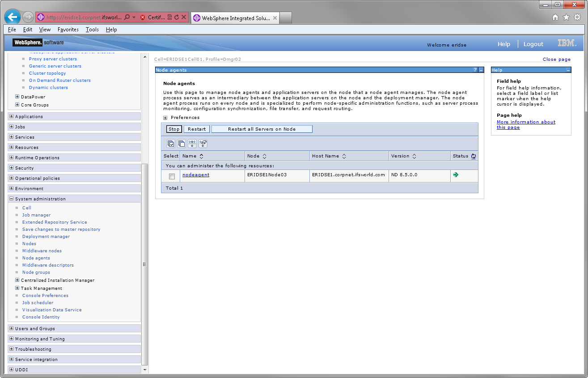The image size is (588, 378).
Task: Open the View menu
Action: click(45, 30)
